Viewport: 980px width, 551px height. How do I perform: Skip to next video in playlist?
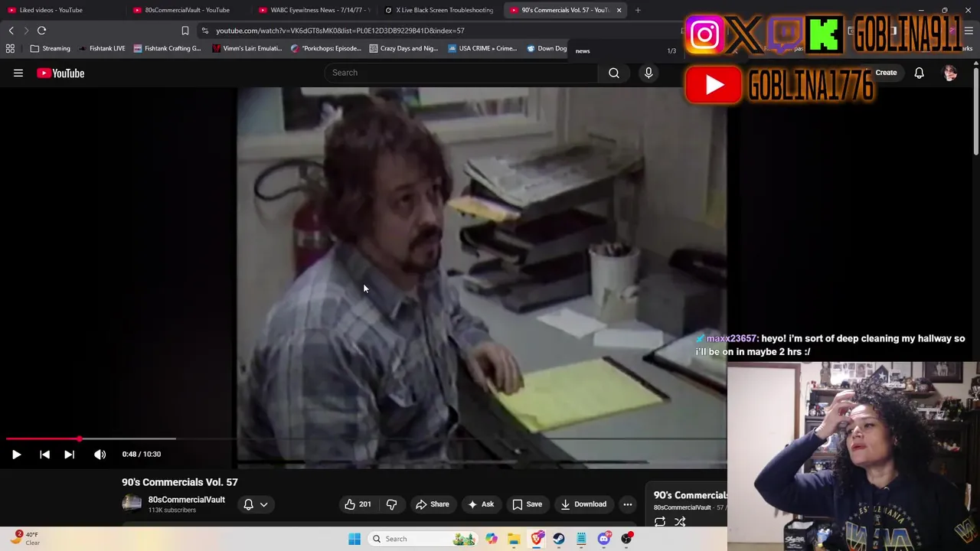(x=69, y=454)
